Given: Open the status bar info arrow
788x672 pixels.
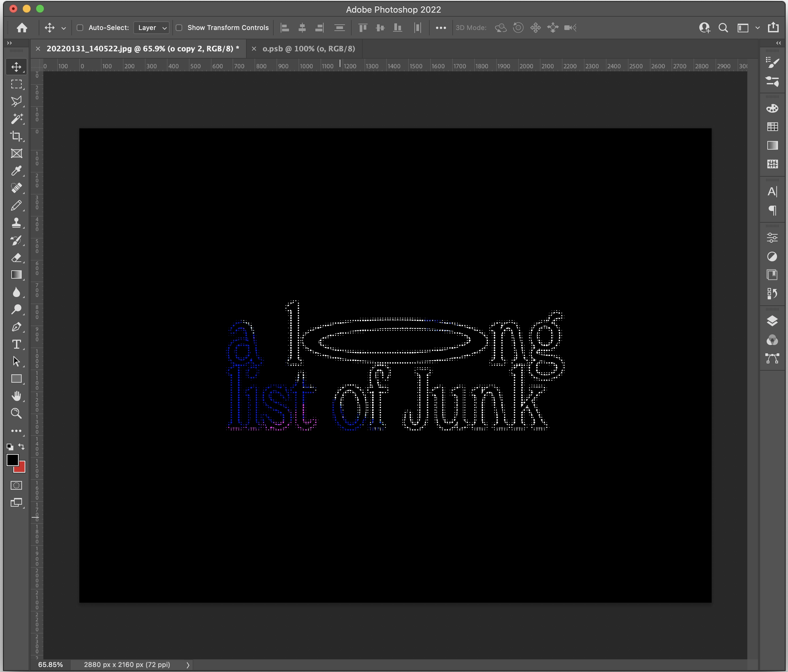Looking at the screenshot, I should coord(188,665).
